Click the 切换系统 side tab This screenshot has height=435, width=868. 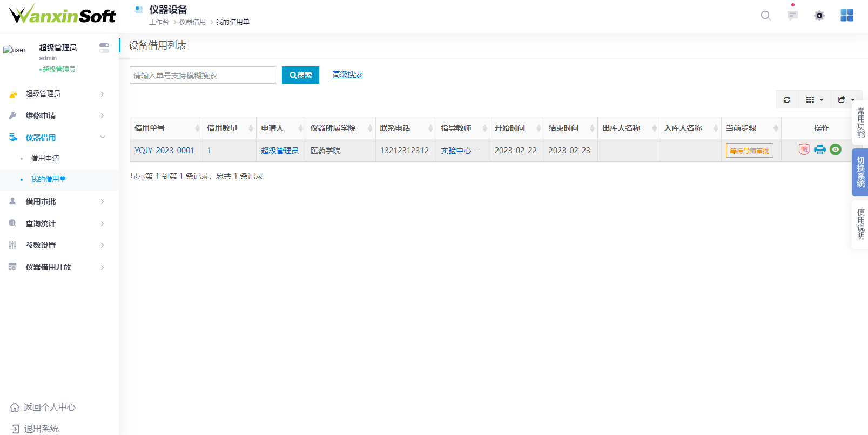(860, 172)
